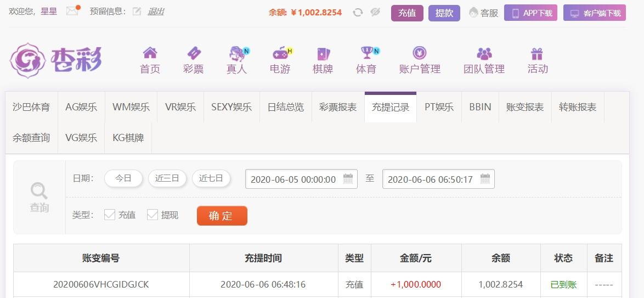The image size is (644, 298).
Task: Open 彩票 via the ticket icon
Action: click(x=194, y=53)
